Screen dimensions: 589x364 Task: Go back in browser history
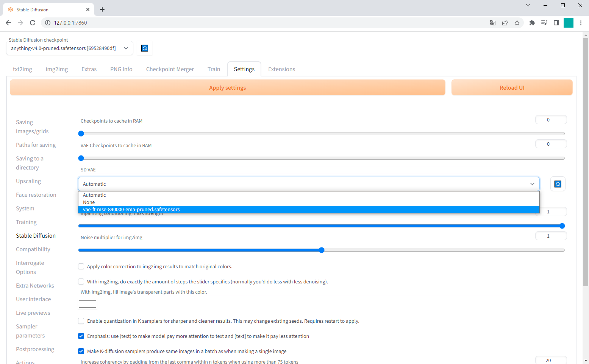pyautogui.click(x=8, y=23)
